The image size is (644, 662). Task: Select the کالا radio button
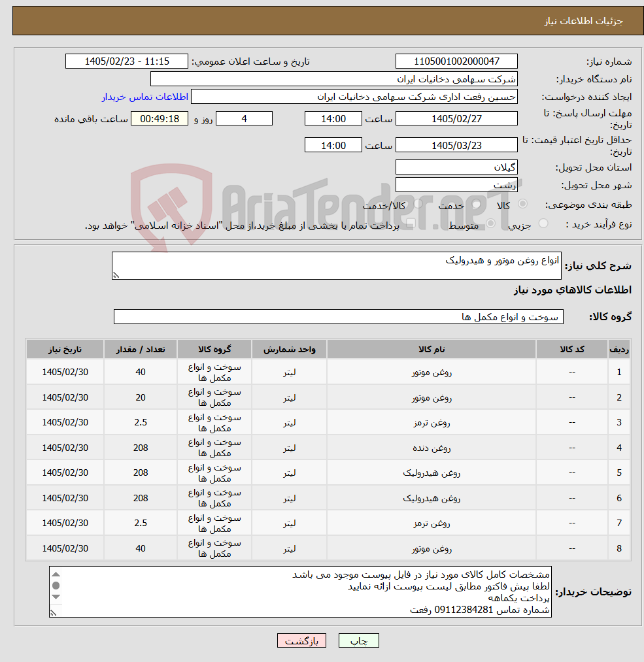point(523,205)
